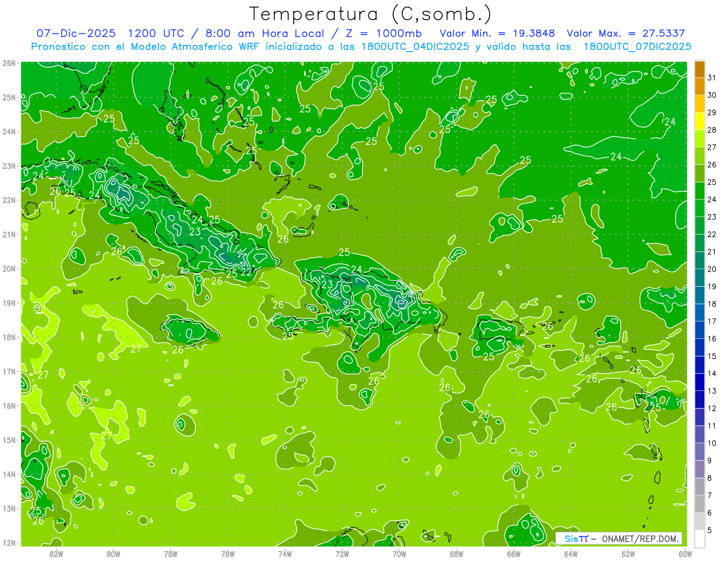Viewport: 728px width, 562px height.
Task: Click 'Valor Max. = 27.5337' text
Action: [x=626, y=33]
